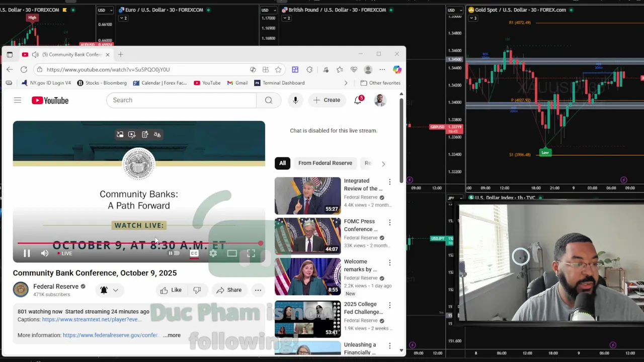Expand description with ...more
The image size is (644, 362).
click(x=172, y=335)
